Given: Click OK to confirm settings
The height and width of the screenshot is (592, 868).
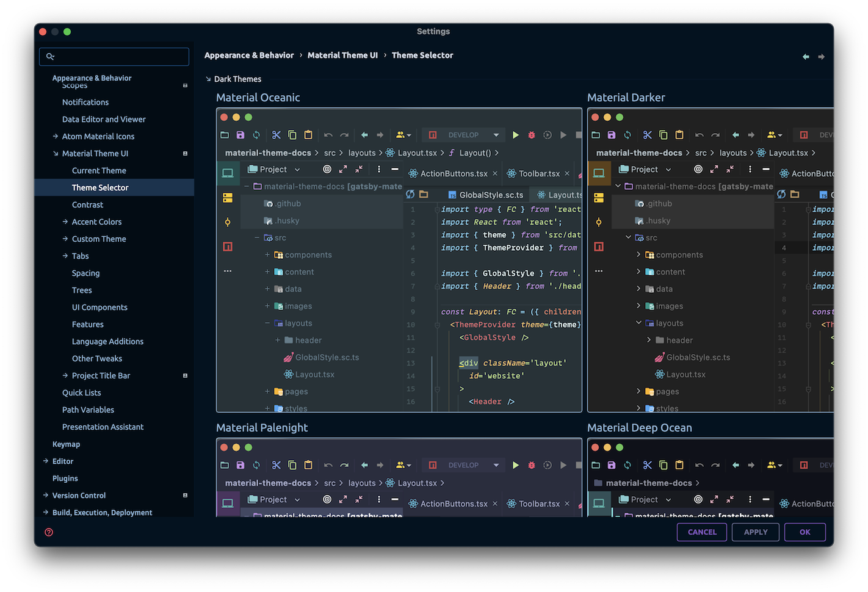Looking at the screenshot, I should click(805, 532).
